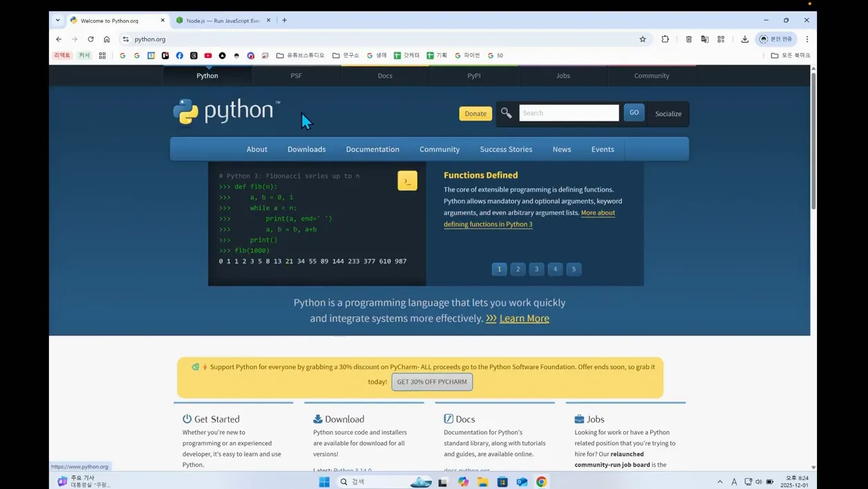Open Microsoft Store from taskbar

503,481
